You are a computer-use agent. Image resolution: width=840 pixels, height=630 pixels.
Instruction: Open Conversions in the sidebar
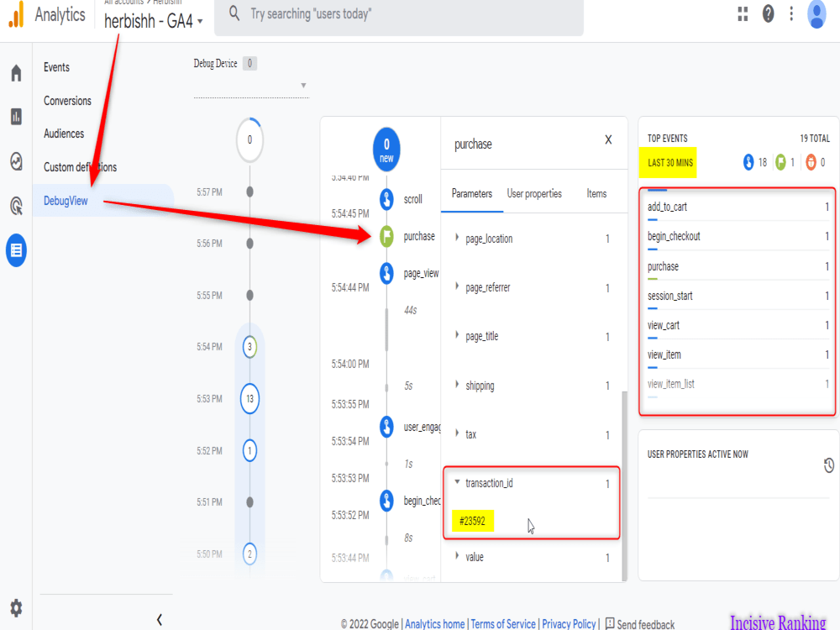(x=67, y=101)
